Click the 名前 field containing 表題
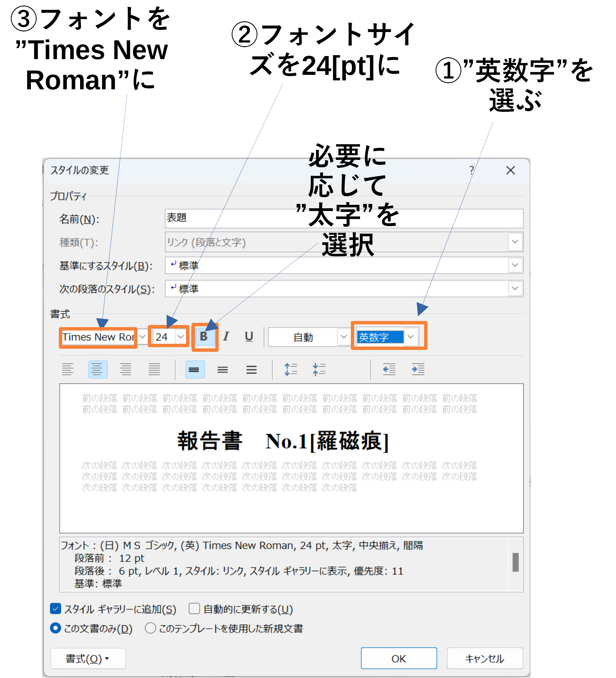The height and width of the screenshot is (678, 616). tap(344, 219)
